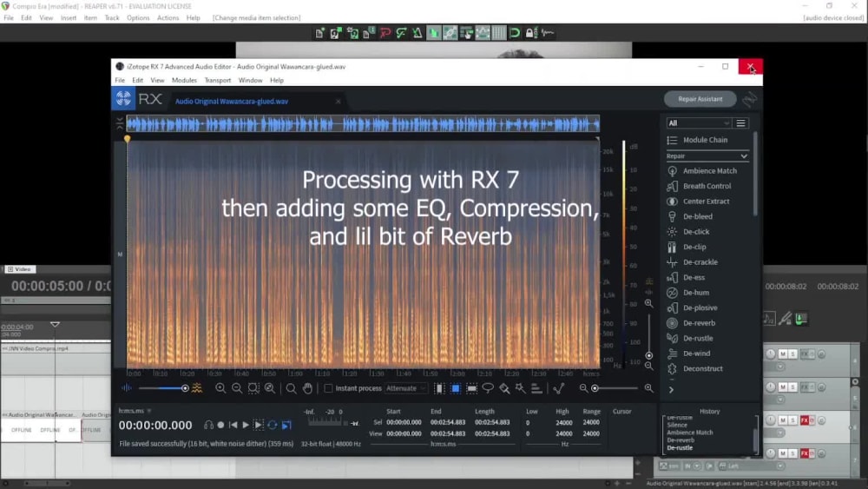This screenshot has width=868, height=489.
Task: Click the zoom in horizontally icon
Action: point(220,388)
